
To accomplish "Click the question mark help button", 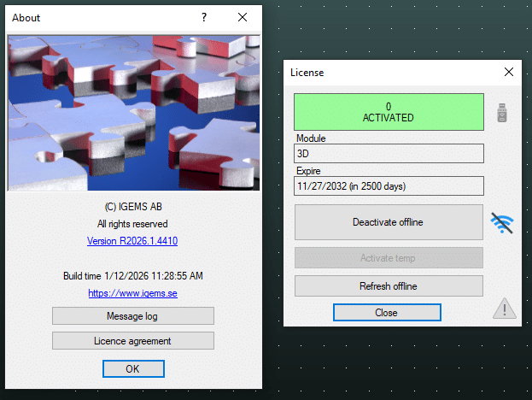I will pyautogui.click(x=204, y=17).
